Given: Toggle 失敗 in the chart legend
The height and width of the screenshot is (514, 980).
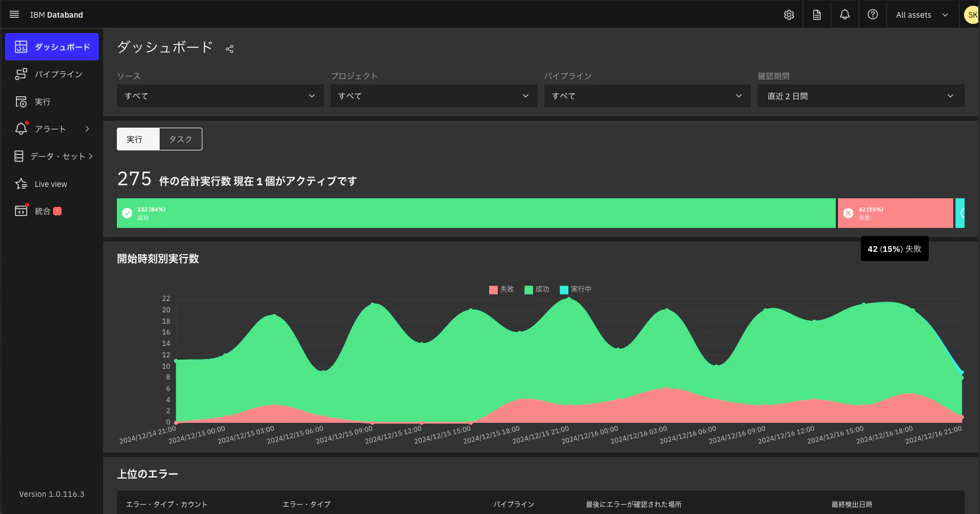Looking at the screenshot, I should click(x=502, y=289).
